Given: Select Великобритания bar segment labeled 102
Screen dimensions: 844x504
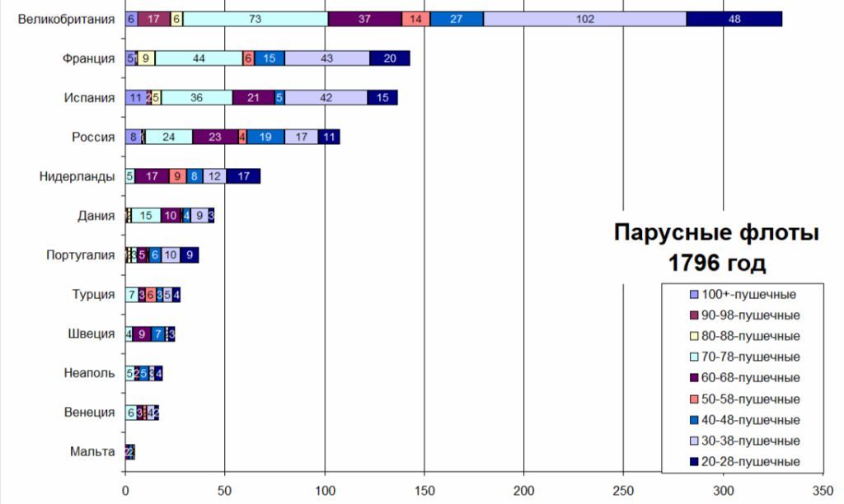Looking at the screenshot, I should (x=585, y=19).
